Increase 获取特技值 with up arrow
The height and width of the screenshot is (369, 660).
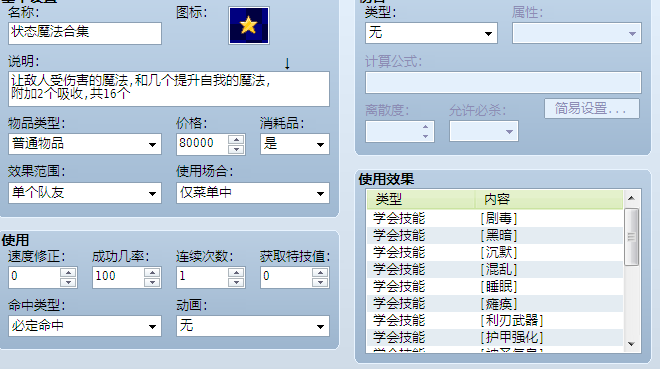tap(320, 273)
